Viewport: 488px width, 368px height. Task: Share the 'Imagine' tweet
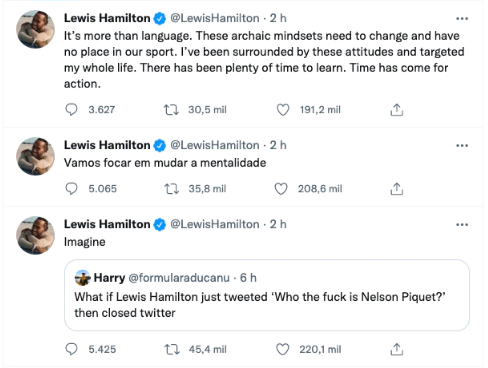click(397, 349)
